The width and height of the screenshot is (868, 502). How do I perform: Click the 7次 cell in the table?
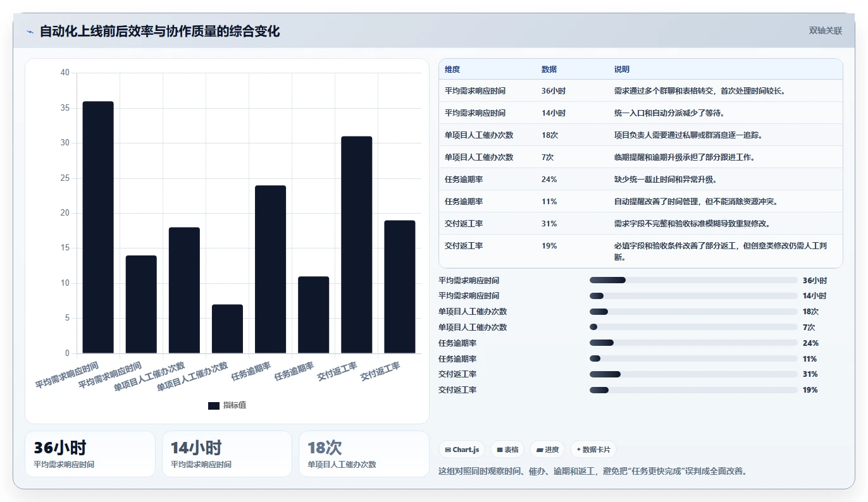(x=548, y=157)
